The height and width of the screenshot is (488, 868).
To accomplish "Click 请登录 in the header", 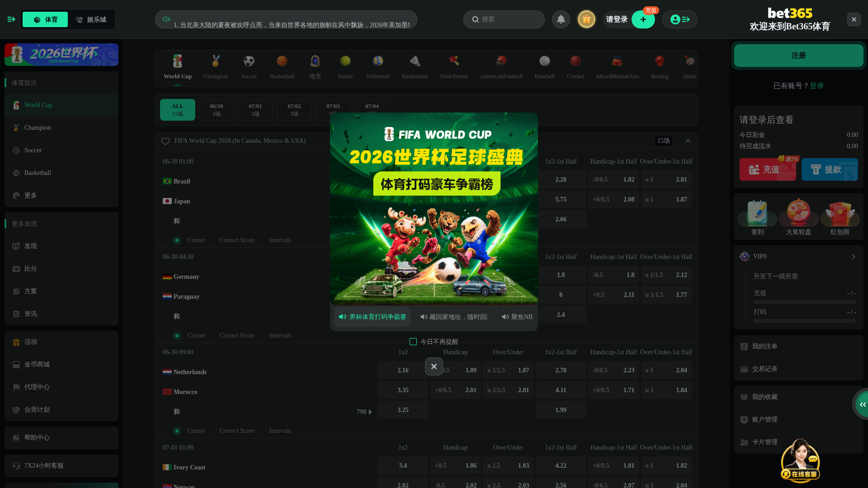I will click(x=617, y=19).
